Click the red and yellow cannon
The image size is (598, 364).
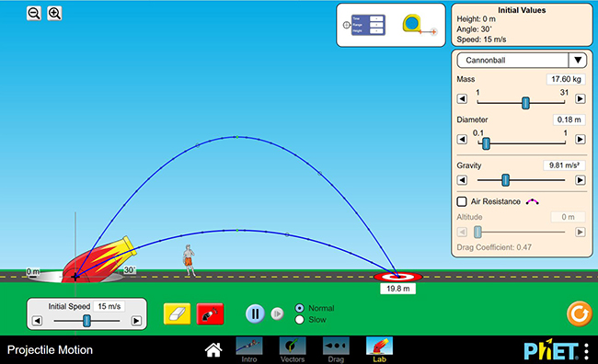(100, 260)
